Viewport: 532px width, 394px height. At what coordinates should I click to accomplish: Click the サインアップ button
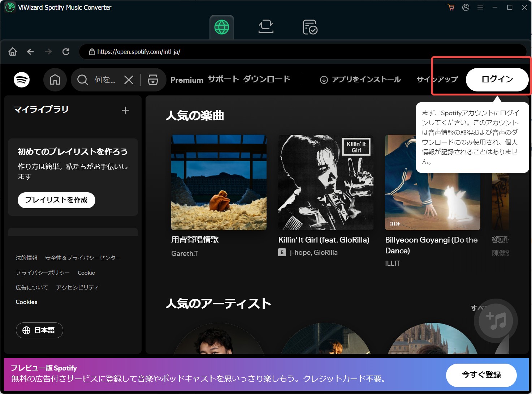437,80
